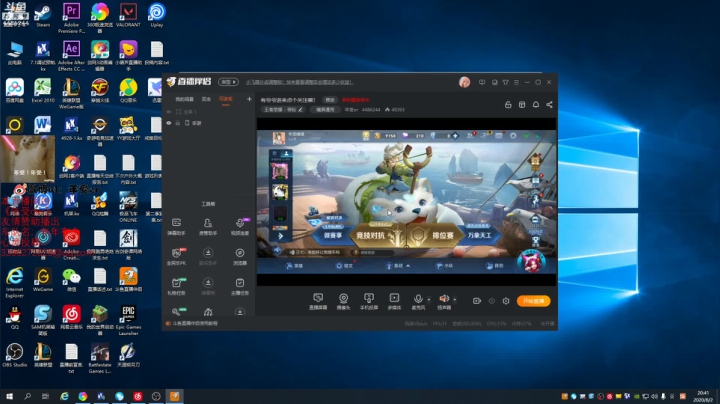Edit the stream category 王者荣耀
The image size is (720, 404).
click(x=283, y=110)
